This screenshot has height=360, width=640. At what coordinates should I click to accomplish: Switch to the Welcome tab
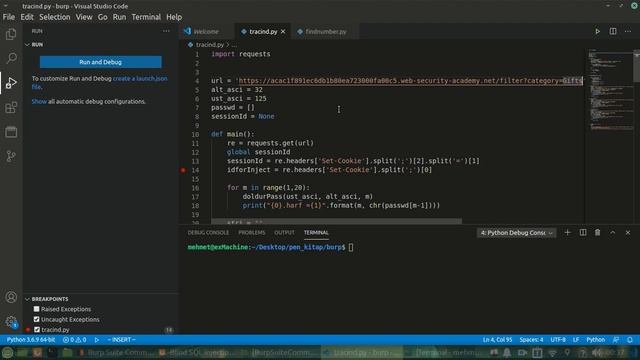[x=206, y=31]
